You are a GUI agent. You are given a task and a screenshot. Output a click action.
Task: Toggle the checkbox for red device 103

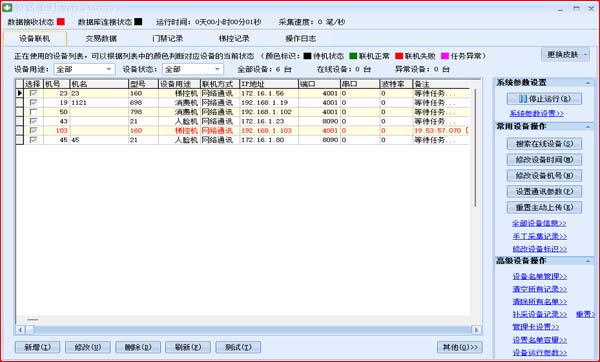click(33, 130)
